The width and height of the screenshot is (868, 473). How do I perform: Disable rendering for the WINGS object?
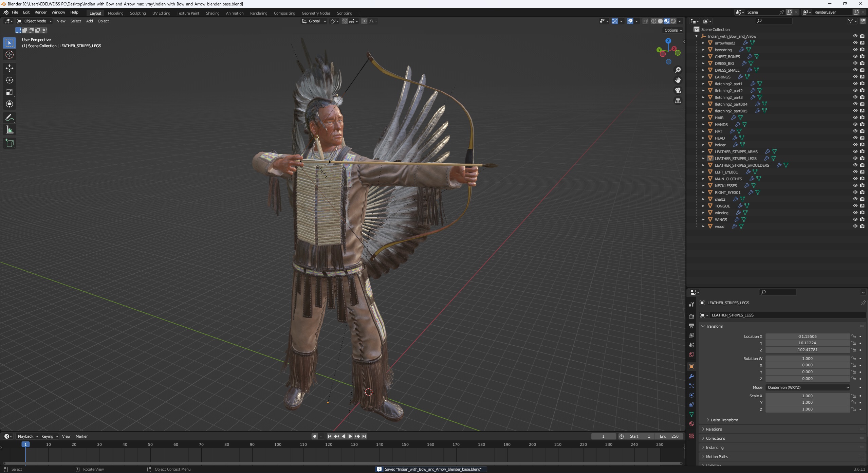click(862, 219)
